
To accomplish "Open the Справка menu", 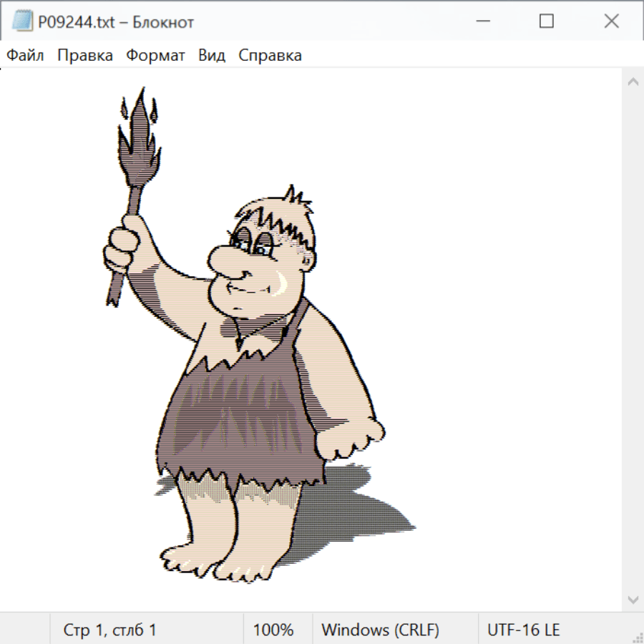I will [270, 56].
